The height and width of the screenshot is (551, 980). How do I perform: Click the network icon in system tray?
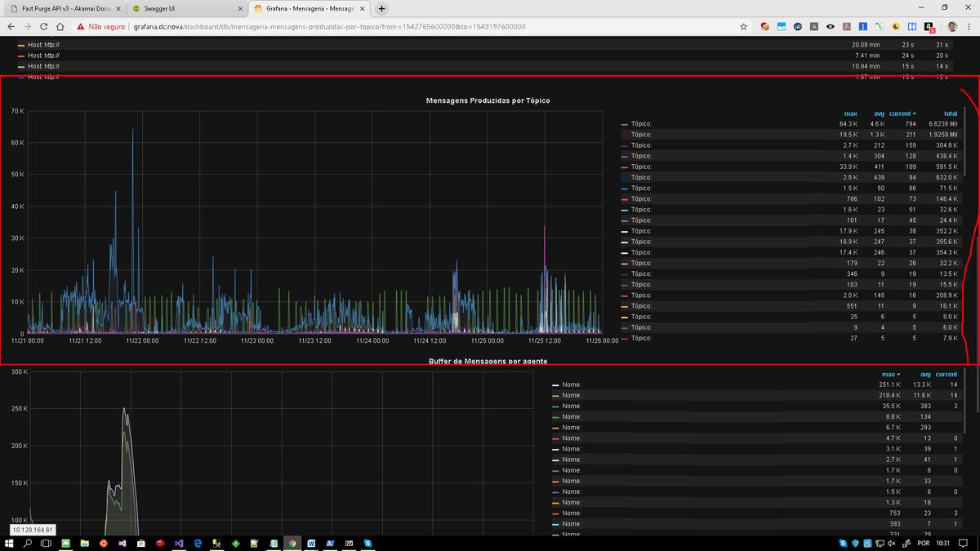[x=881, y=543]
